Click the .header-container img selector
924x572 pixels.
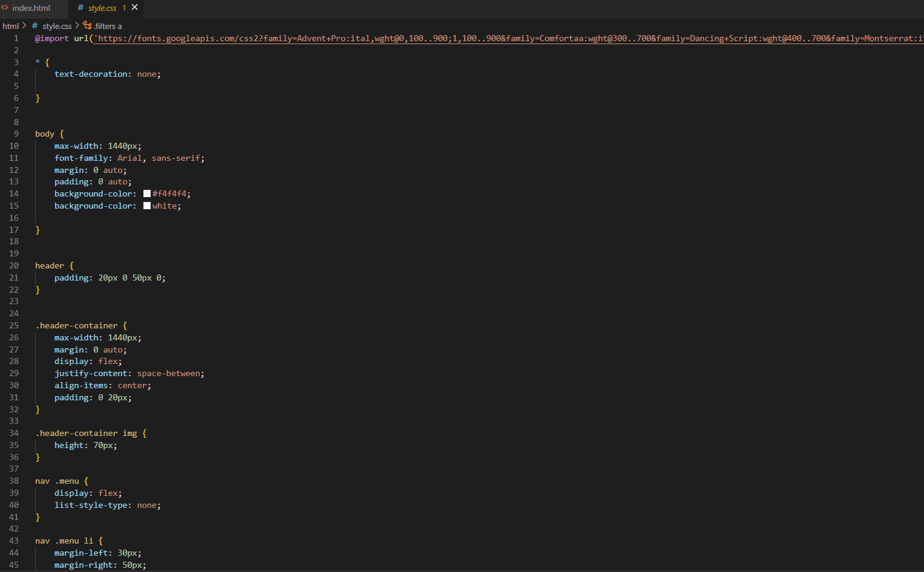click(86, 434)
